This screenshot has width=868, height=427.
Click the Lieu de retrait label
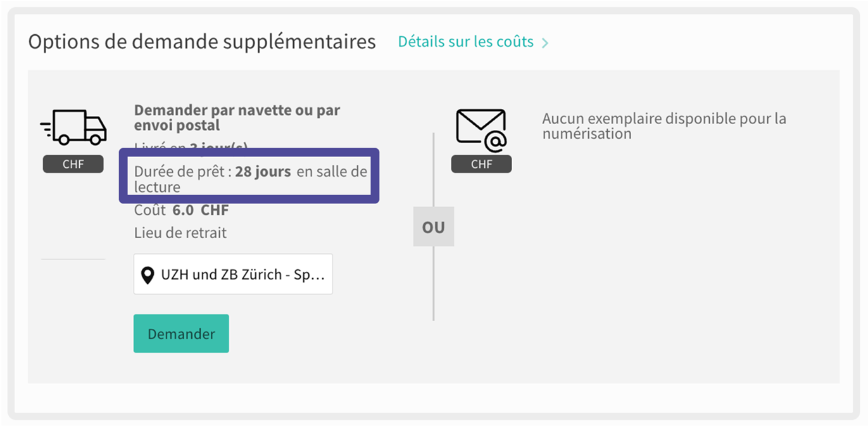(x=180, y=233)
